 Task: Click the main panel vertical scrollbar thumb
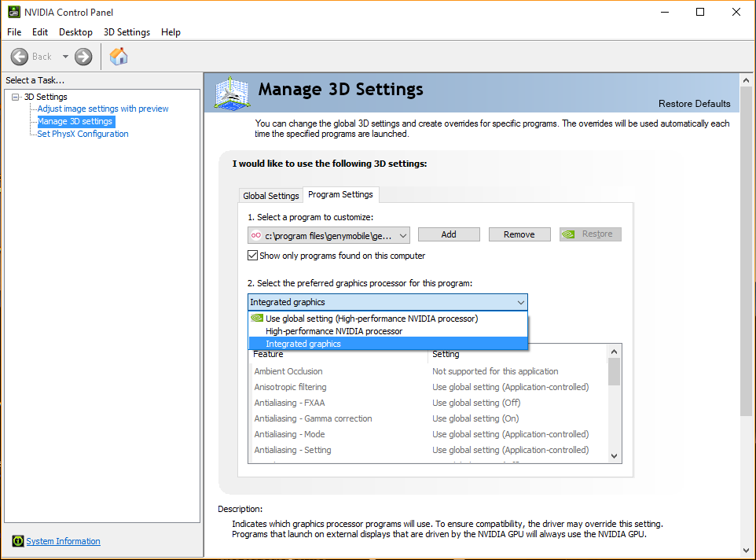pos(746,251)
